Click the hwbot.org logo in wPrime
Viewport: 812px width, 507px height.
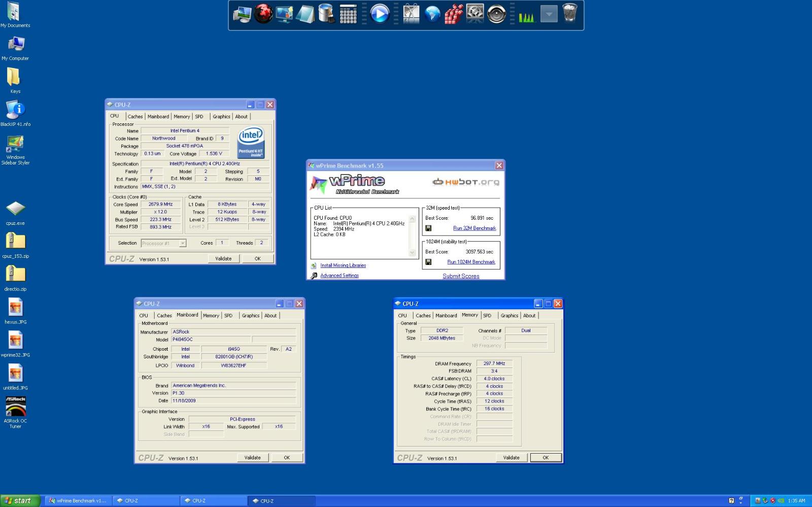point(465,182)
